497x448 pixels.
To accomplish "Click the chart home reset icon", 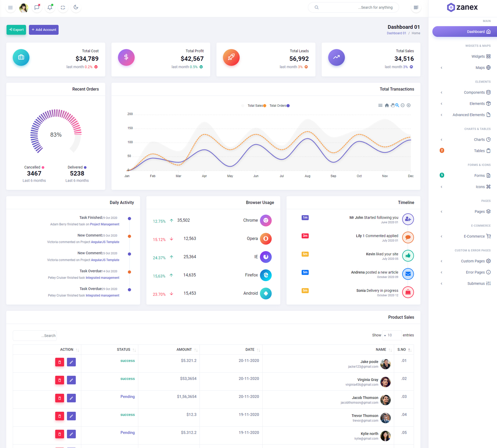I will 387,105.
